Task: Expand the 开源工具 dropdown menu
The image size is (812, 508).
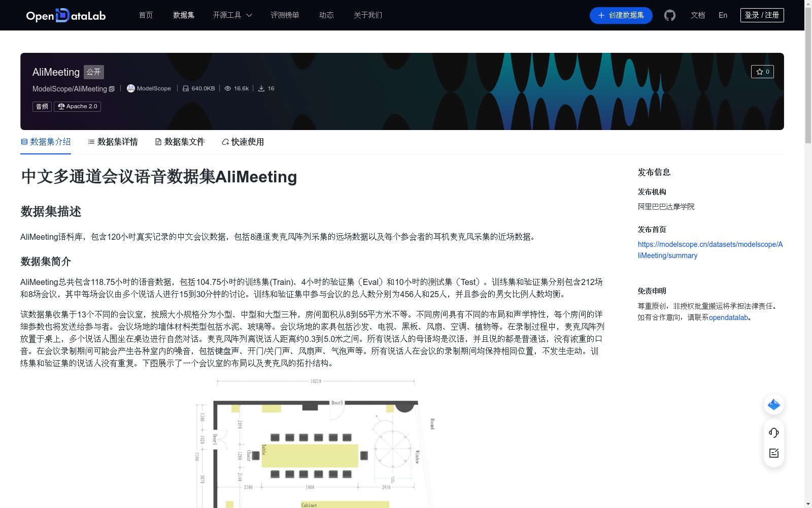Action: point(232,15)
